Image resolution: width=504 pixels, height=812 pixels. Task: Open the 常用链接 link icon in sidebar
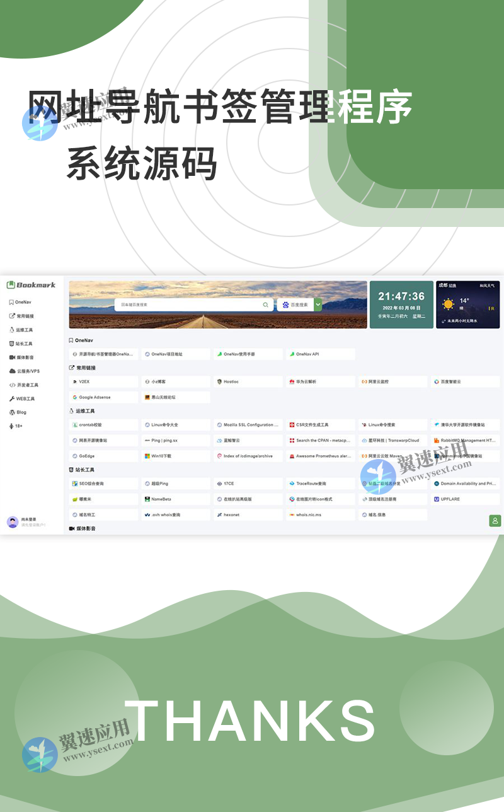(x=11, y=316)
